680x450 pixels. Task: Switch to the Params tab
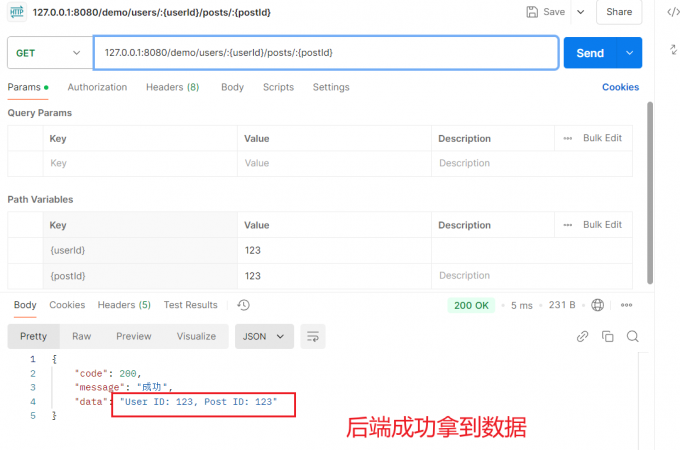point(28,87)
